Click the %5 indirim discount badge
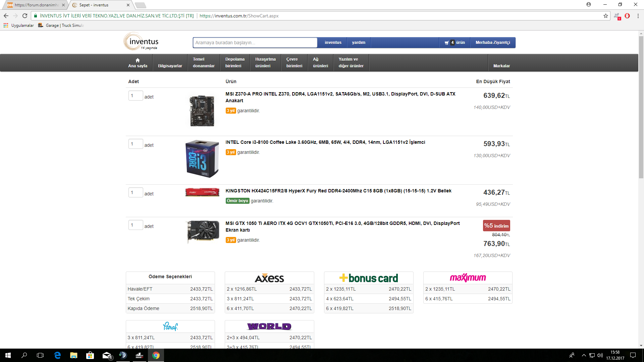 pos(496,226)
